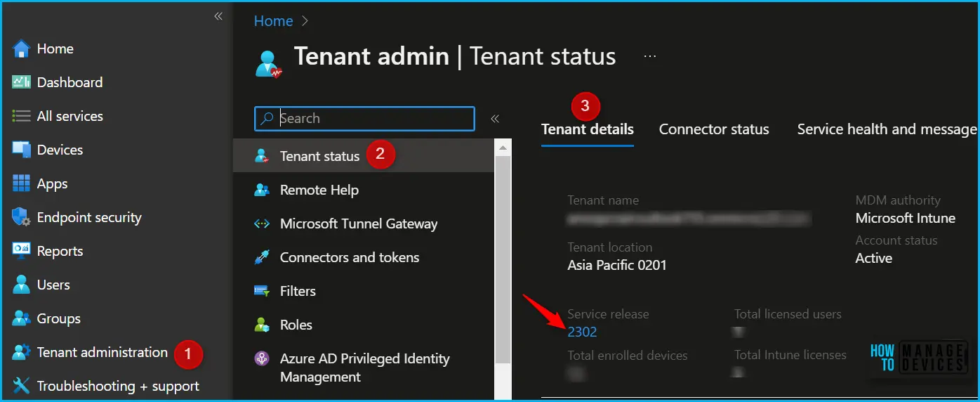980x402 pixels.
Task: Open the 2302 service release link
Action: click(x=583, y=332)
